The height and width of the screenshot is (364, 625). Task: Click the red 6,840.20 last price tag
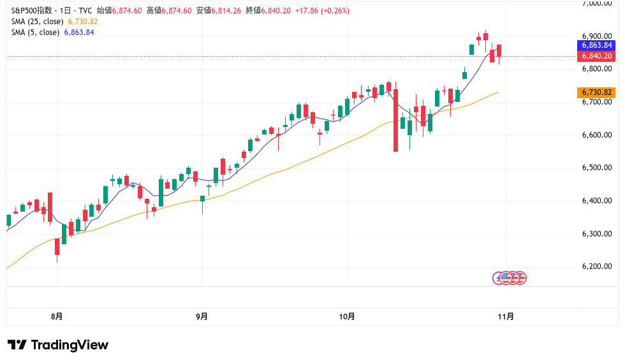(x=597, y=56)
